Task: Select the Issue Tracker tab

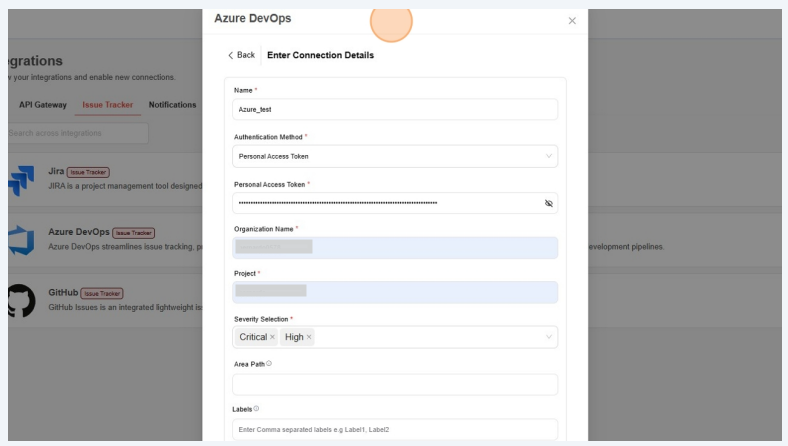Action: 107,105
